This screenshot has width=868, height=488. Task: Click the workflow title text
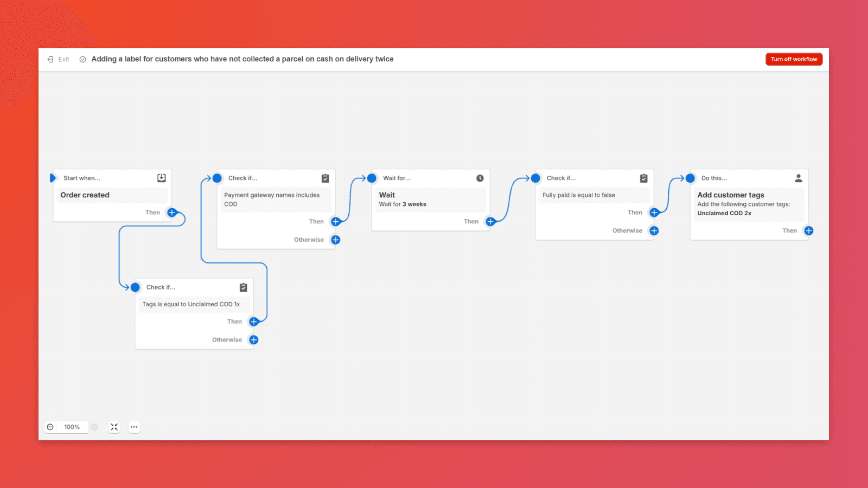click(x=242, y=59)
